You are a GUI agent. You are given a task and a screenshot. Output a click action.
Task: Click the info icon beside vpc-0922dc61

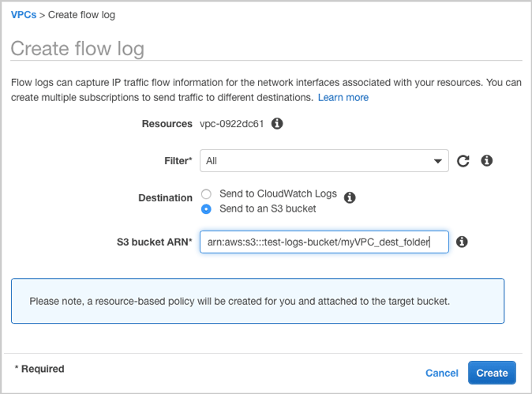coord(277,124)
